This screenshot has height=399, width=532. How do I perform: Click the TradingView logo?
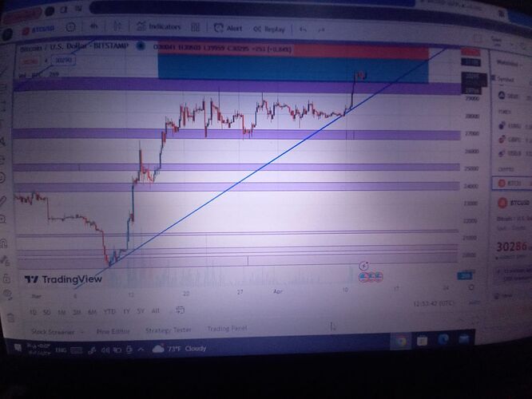point(63,279)
